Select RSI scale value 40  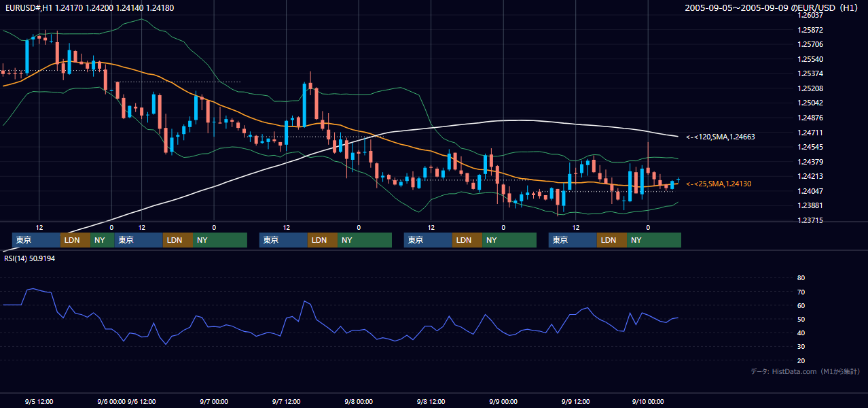pos(801,333)
